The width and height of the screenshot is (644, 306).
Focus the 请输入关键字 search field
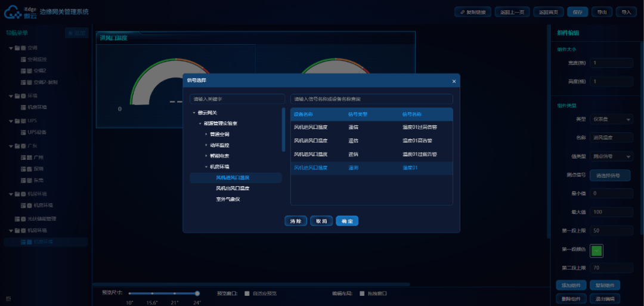tap(237, 99)
